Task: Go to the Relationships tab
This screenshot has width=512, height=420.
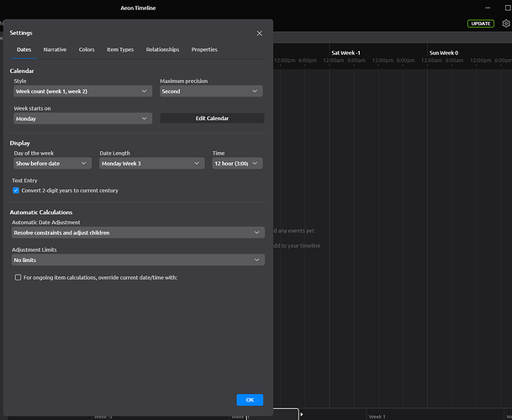Action: pyautogui.click(x=162, y=50)
